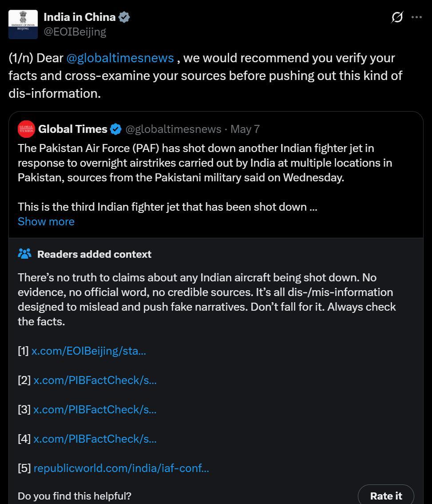Open citation [4] PIBFactCheck link
This screenshot has height=504, width=432.
(95, 439)
